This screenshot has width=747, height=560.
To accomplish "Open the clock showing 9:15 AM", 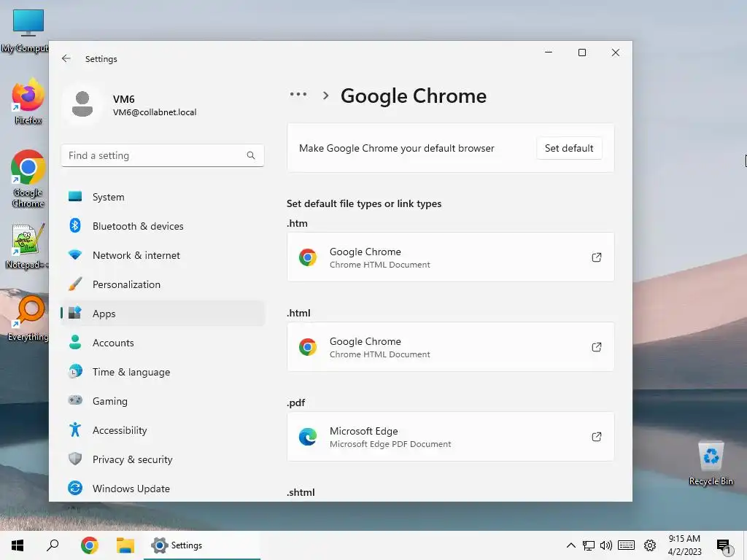I will pyautogui.click(x=684, y=545).
